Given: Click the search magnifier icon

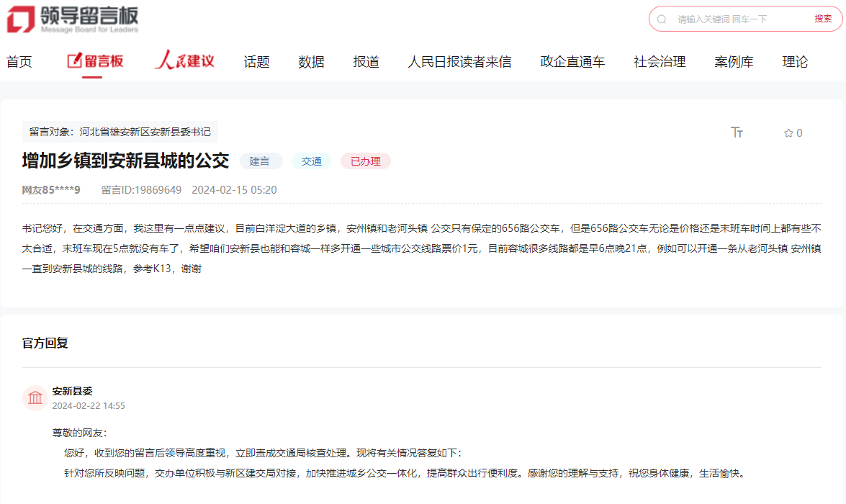Looking at the screenshot, I should click(x=662, y=19).
